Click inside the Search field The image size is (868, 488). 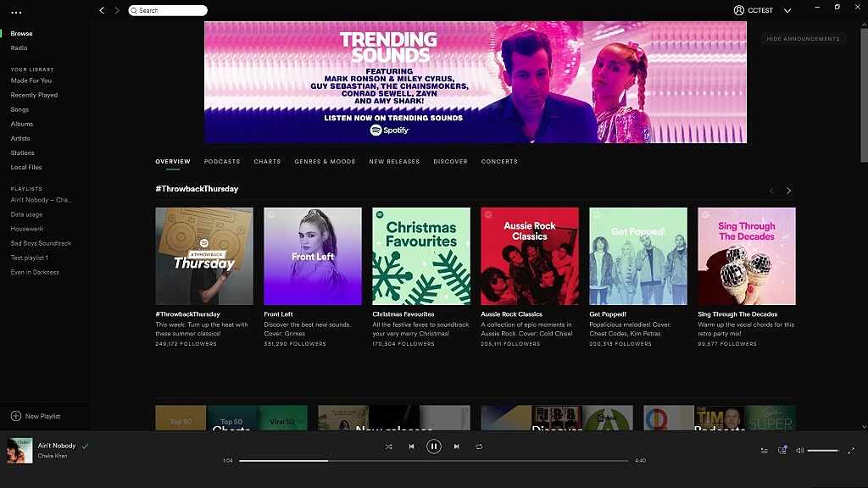point(167,10)
